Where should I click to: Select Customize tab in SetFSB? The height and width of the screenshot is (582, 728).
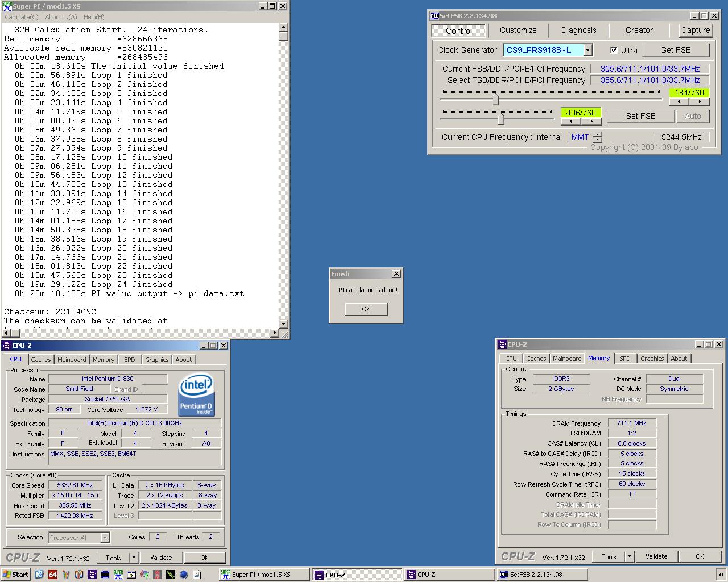[x=518, y=30]
